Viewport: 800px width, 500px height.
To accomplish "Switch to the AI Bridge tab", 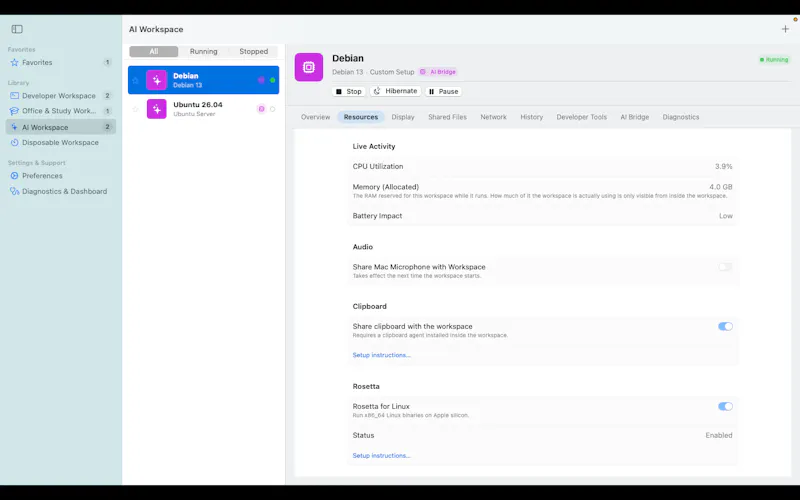I will (x=635, y=117).
